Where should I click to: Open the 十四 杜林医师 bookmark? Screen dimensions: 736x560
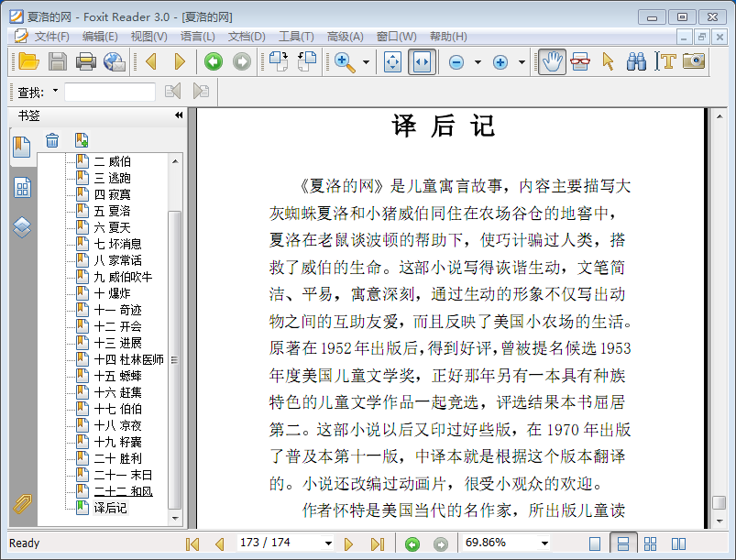click(x=128, y=359)
